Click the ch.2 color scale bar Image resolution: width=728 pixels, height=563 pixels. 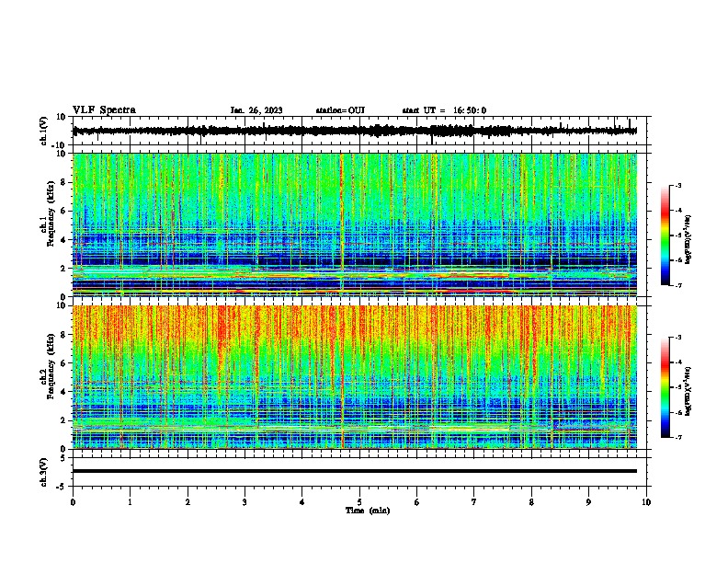(665, 387)
